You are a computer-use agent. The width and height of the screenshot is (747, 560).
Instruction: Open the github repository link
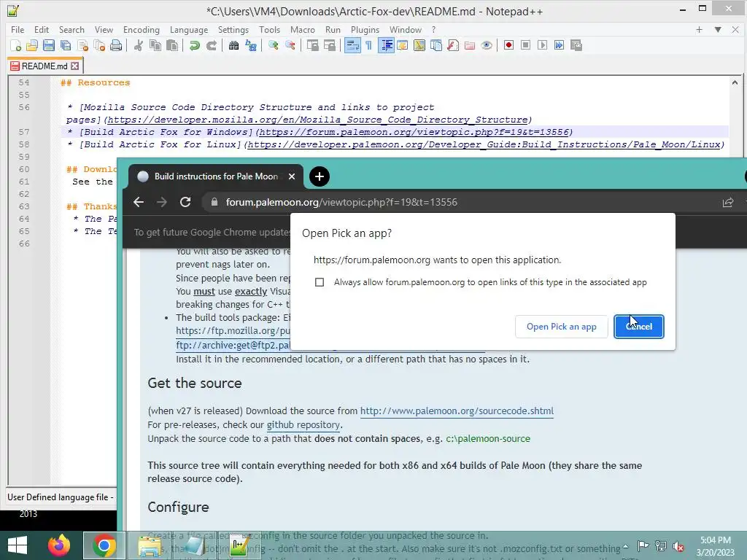303,425
